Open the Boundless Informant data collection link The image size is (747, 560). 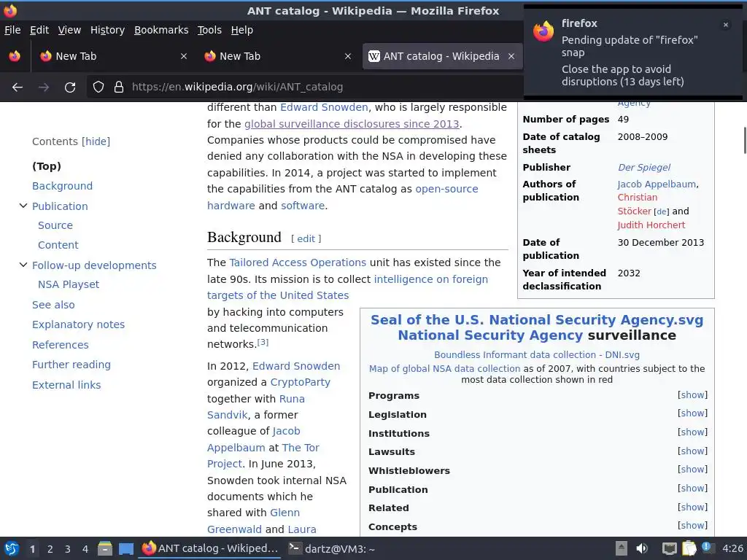click(537, 355)
